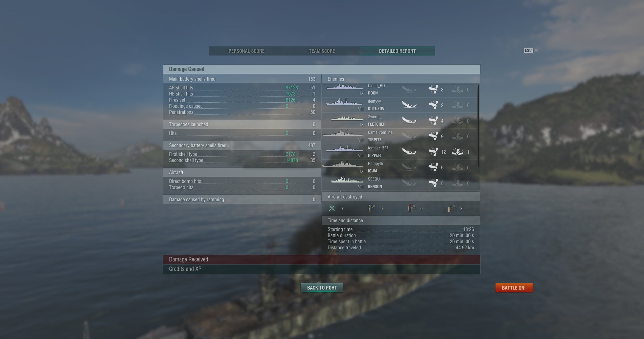Click the FLETCHER ship silhouette

[347, 119]
